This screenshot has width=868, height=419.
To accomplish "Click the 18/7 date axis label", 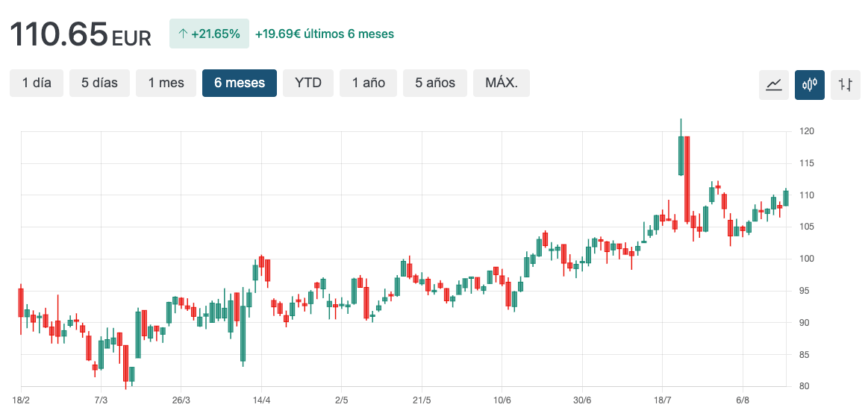I will point(662,400).
